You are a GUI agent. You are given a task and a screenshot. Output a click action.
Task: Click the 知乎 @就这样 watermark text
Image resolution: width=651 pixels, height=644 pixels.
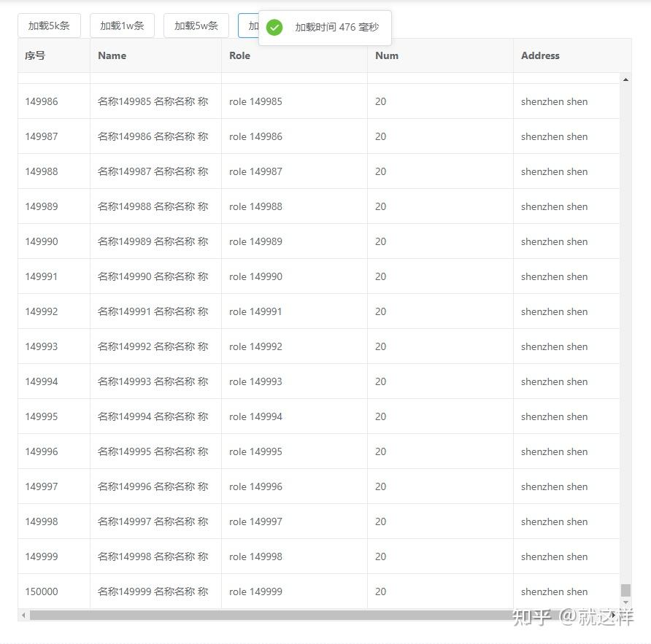tap(573, 617)
